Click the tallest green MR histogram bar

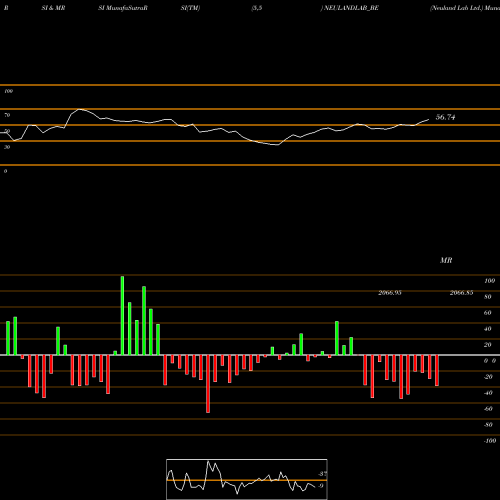[x=122, y=315]
